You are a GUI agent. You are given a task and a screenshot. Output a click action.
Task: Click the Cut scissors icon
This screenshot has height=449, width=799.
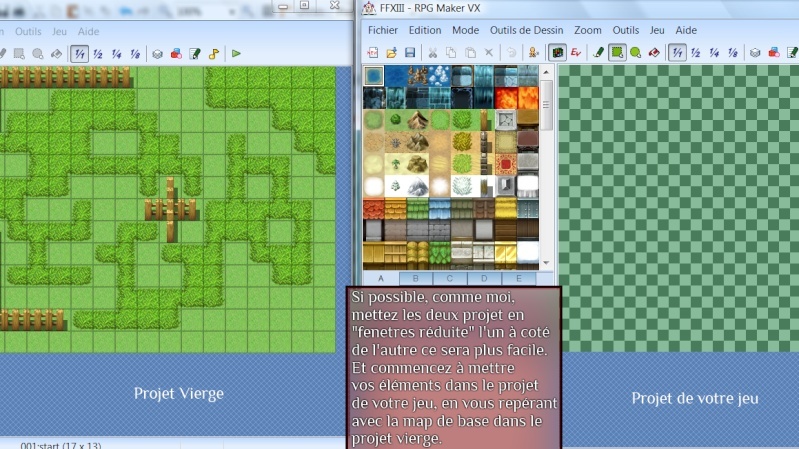click(x=433, y=53)
